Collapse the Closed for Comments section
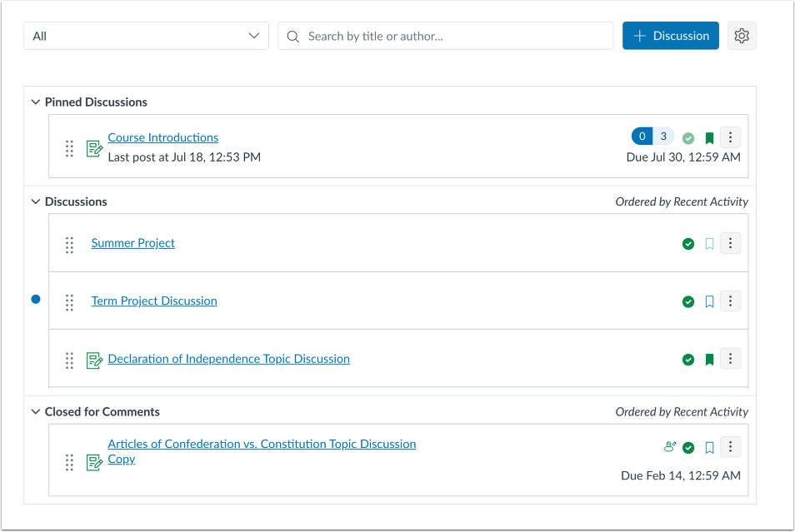Screen dimensions: 795x532 pyautogui.click(x=35, y=411)
